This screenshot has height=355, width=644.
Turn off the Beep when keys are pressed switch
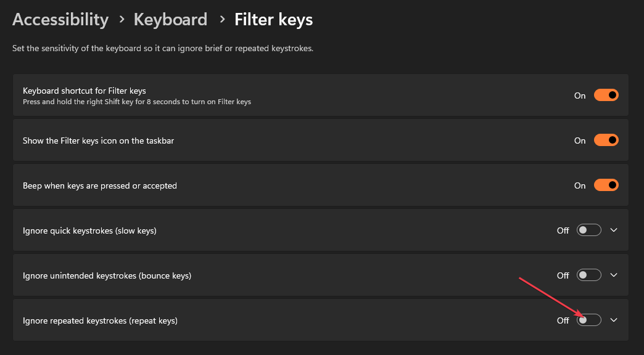606,186
